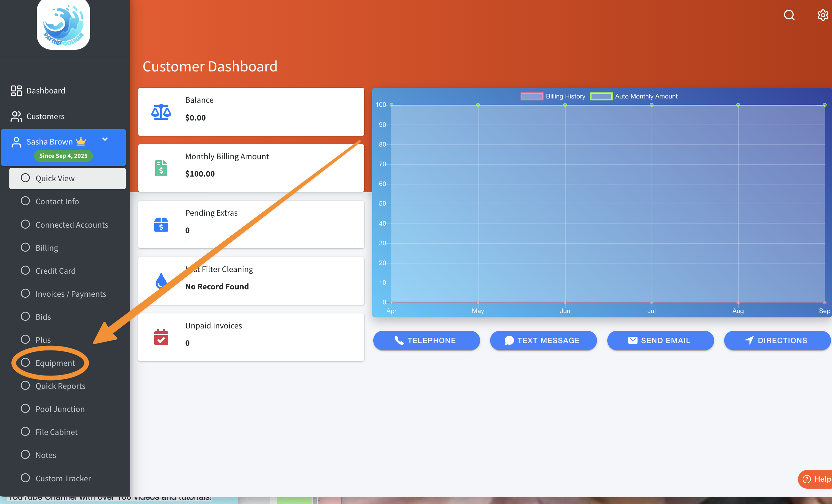Image resolution: width=832 pixels, height=504 pixels.
Task: Click the SEND EMAIL button
Action: [660, 340]
